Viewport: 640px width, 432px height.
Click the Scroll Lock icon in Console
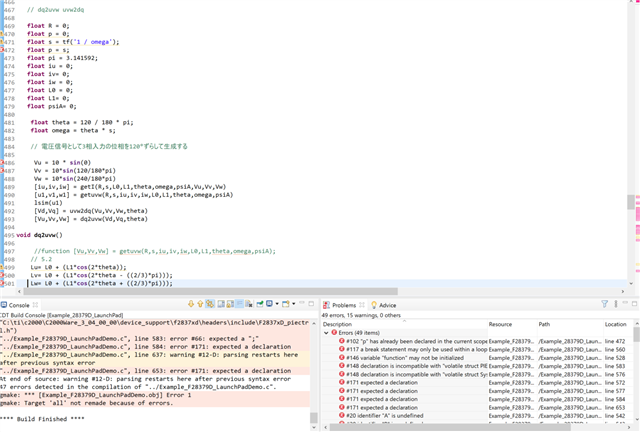coord(230,304)
